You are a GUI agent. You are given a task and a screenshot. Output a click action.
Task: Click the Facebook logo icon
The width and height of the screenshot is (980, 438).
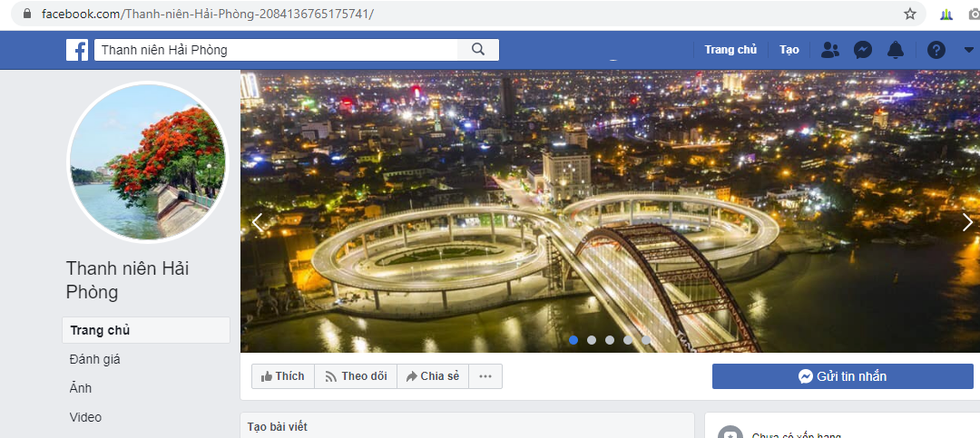pos(77,50)
